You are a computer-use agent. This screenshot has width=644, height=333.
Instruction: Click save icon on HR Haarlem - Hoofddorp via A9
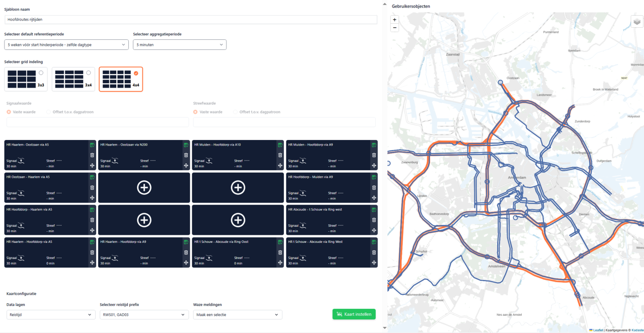tap(186, 242)
